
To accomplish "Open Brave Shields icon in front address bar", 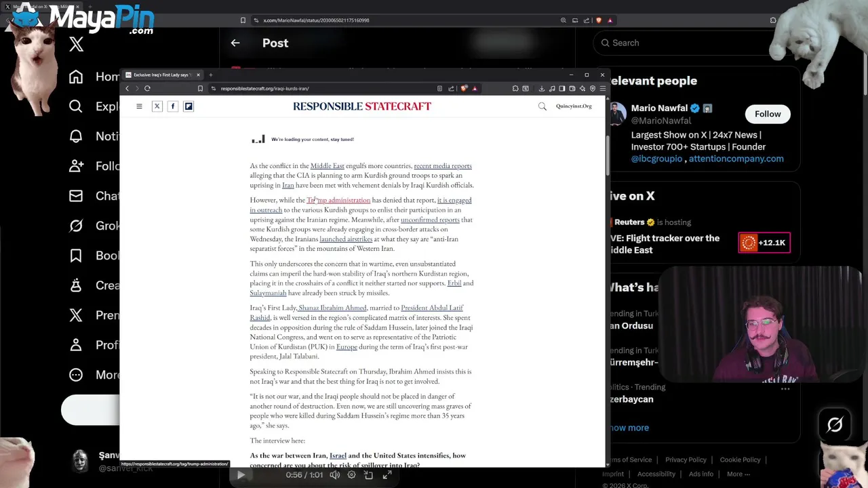I will [465, 88].
